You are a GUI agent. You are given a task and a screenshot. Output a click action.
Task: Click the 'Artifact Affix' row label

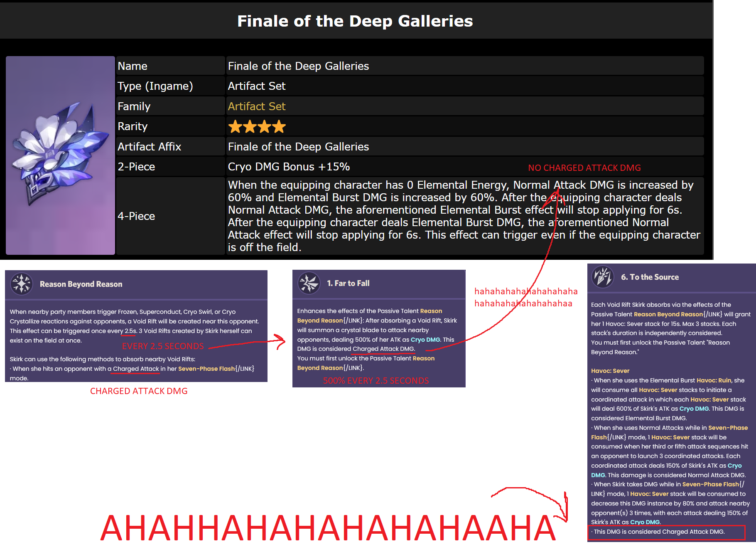pos(149,147)
